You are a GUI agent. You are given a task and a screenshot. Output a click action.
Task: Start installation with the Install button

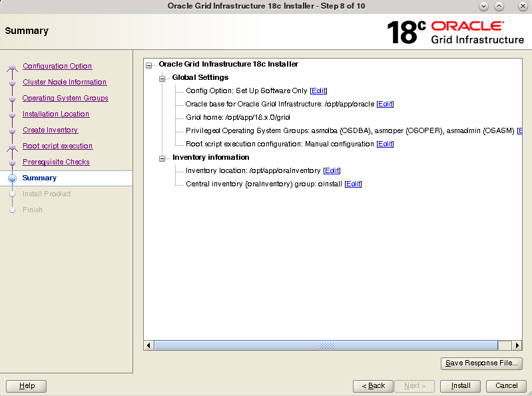(460, 386)
